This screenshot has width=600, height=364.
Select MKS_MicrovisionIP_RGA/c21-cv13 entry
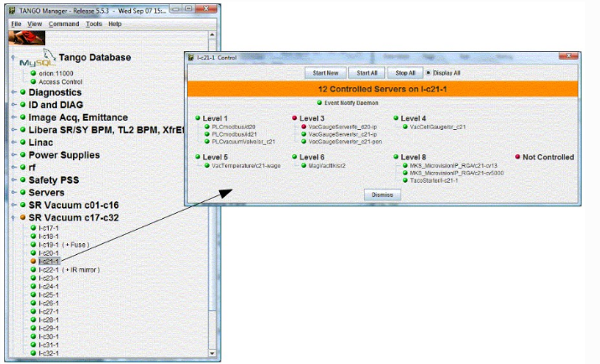coord(453,165)
